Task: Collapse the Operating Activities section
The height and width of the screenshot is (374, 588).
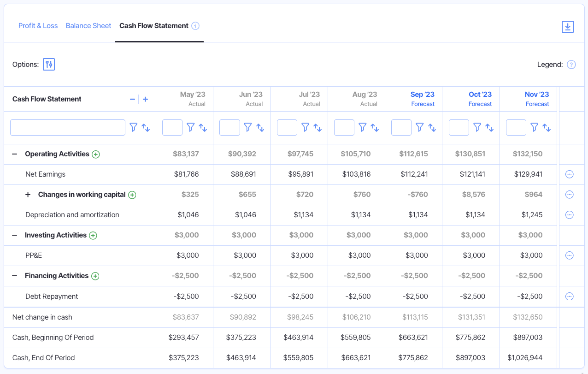Action: [x=14, y=154]
